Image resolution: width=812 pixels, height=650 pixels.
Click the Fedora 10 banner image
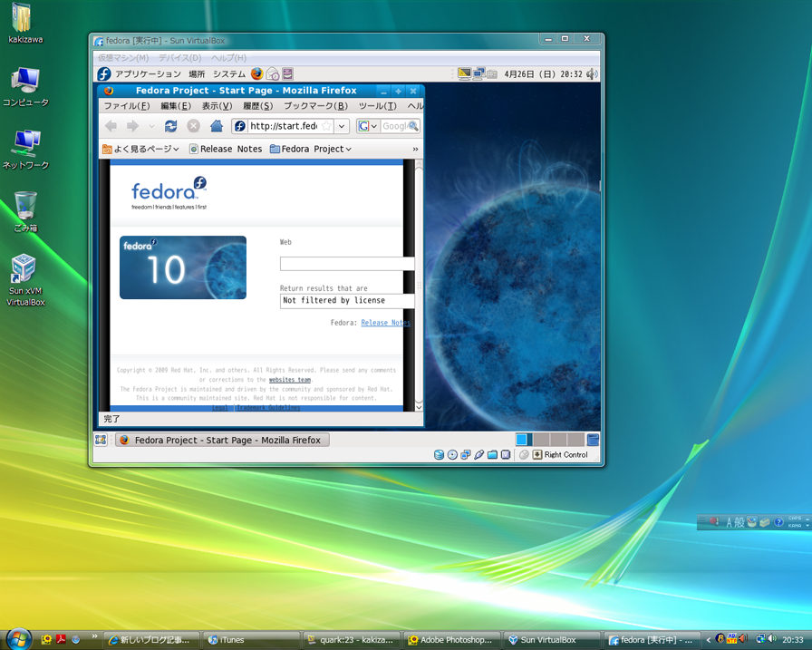183,267
